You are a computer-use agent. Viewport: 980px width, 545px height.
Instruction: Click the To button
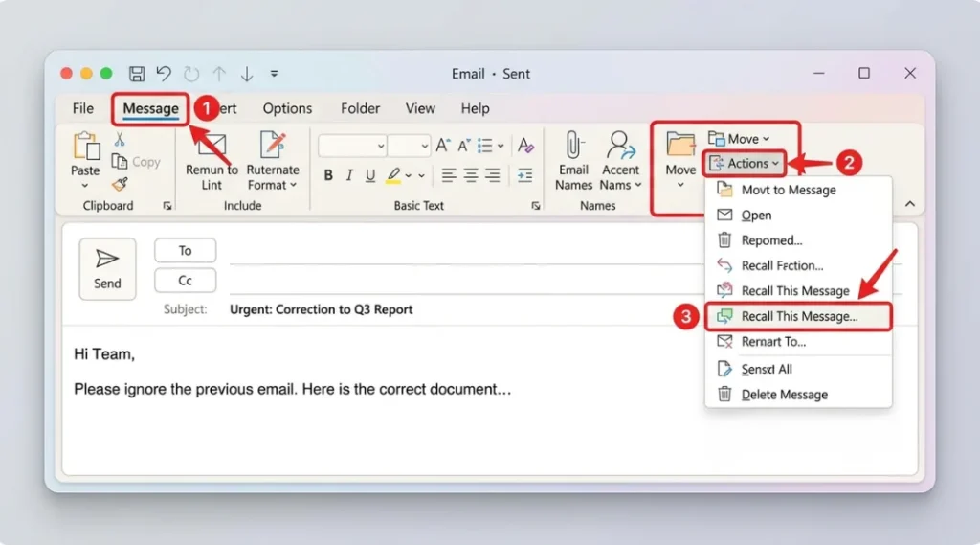[x=185, y=250]
